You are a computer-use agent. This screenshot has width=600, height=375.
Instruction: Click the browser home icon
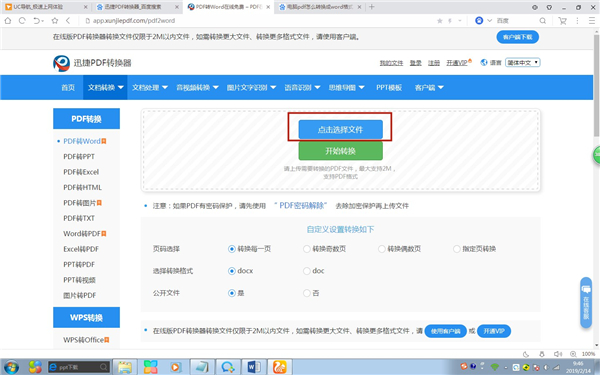point(8,21)
